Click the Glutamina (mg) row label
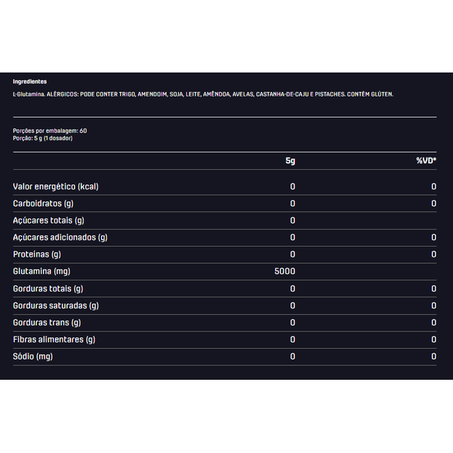453x453 pixels. tap(42, 272)
